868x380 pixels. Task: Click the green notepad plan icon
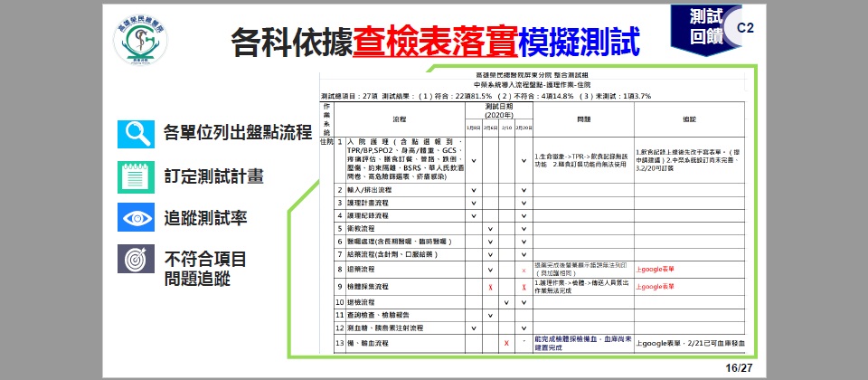136,176
